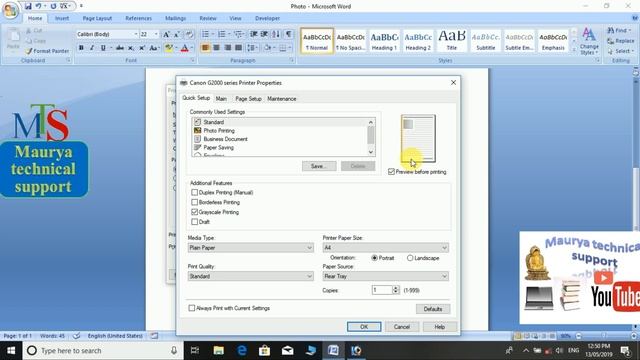640x360 pixels.
Task: Click the Defaults button
Action: pos(433,309)
